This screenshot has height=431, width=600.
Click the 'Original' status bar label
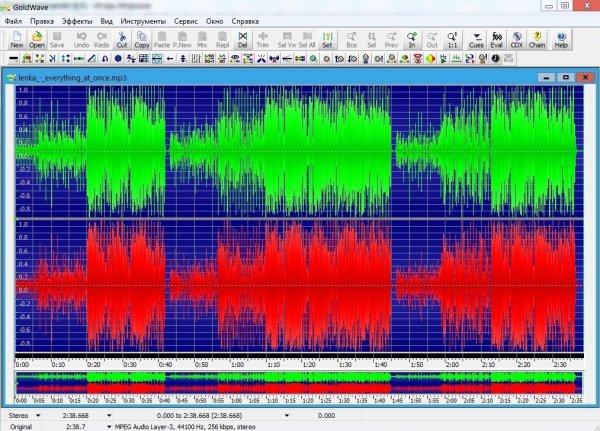pyautogui.click(x=21, y=426)
